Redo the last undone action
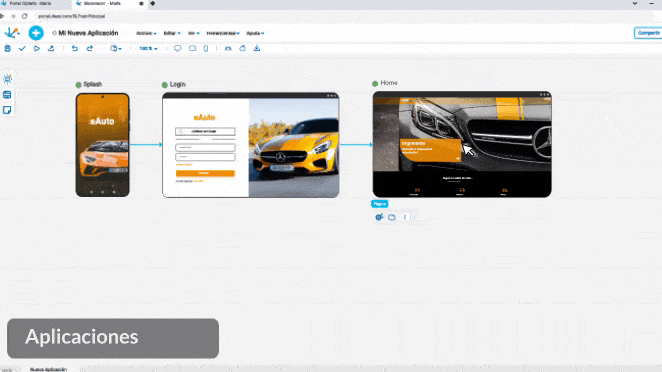The image size is (662, 372). 90,49
